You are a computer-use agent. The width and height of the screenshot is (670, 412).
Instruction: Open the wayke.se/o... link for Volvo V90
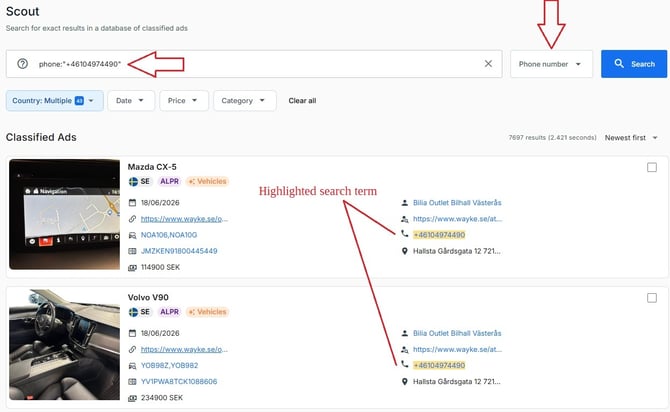coord(184,349)
